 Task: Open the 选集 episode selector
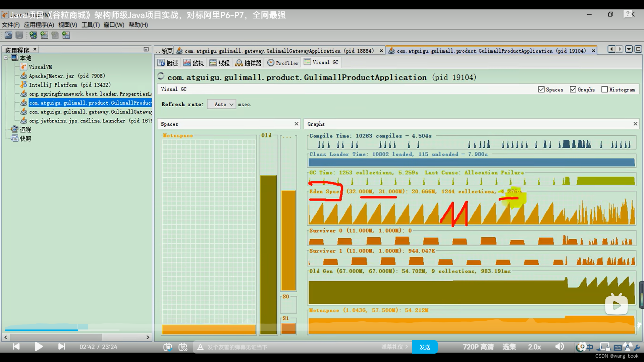509,347
